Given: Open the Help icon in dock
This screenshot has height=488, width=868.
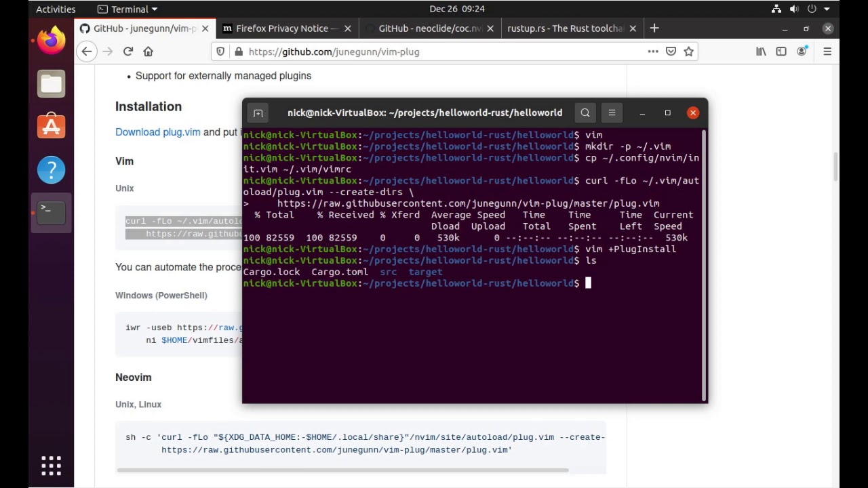Looking at the screenshot, I should (x=52, y=170).
